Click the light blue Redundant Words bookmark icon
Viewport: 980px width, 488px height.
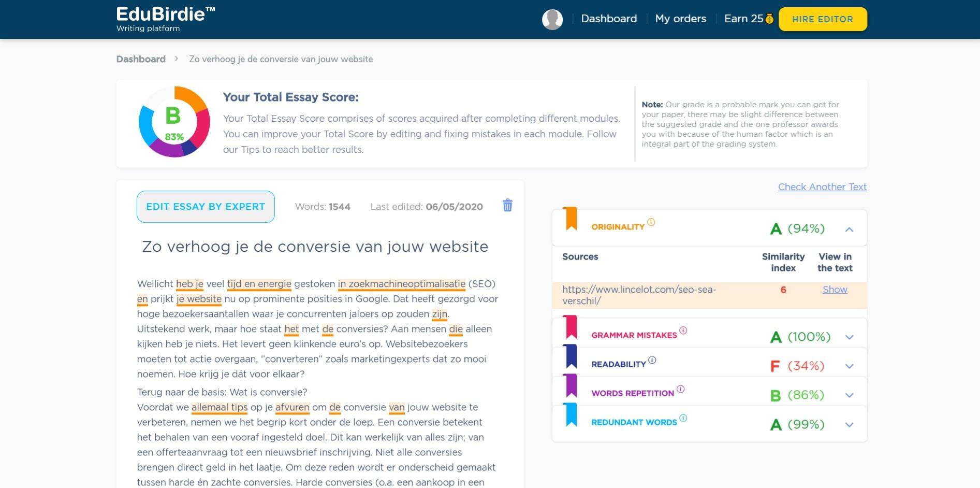pos(571,414)
